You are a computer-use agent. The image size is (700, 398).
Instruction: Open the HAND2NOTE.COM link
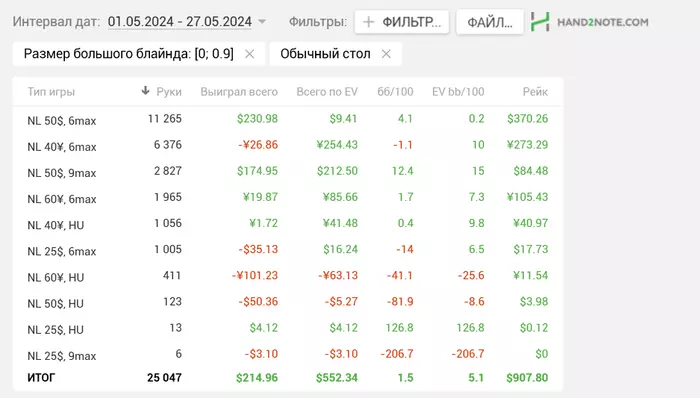[603, 22]
